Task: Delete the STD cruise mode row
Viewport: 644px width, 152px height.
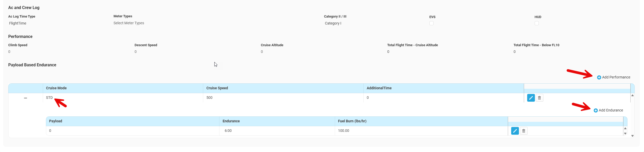Action: 539,98
